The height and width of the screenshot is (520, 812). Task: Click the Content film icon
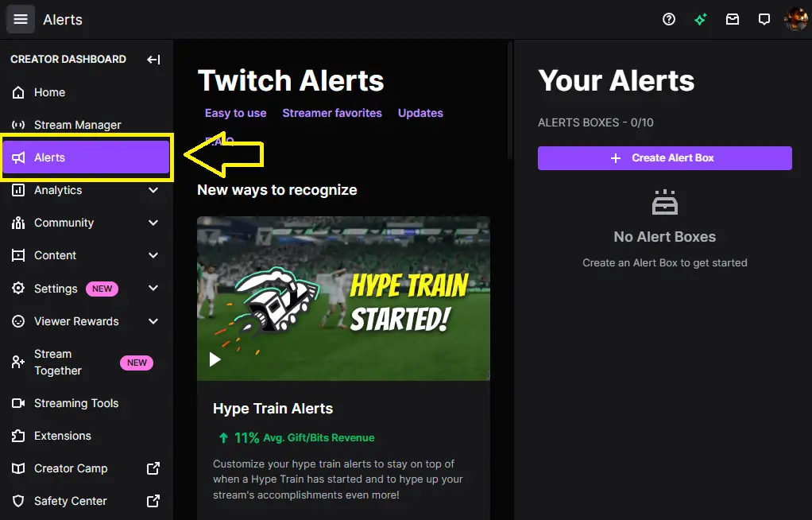point(18,255)
